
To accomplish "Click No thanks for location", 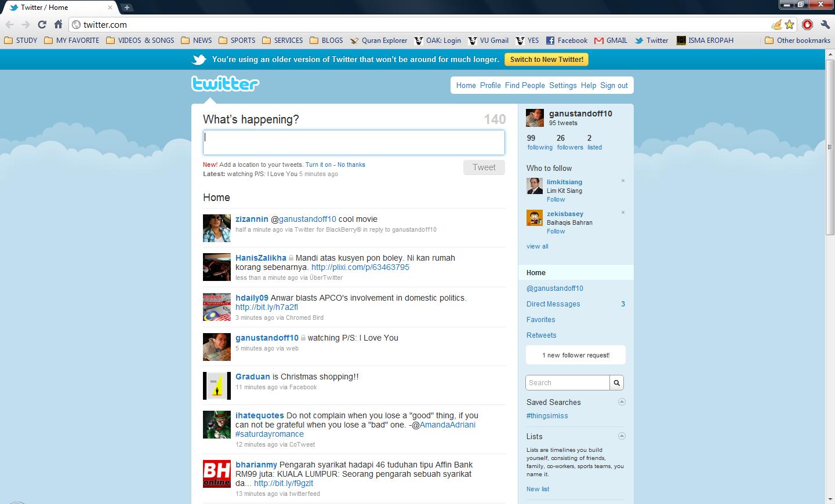I will [x=351, y=165].
